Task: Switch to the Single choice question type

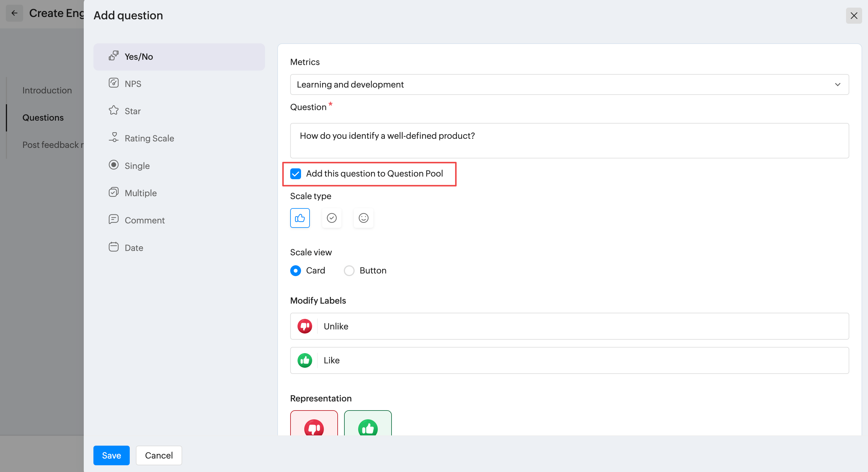Action: coord(179,165)
